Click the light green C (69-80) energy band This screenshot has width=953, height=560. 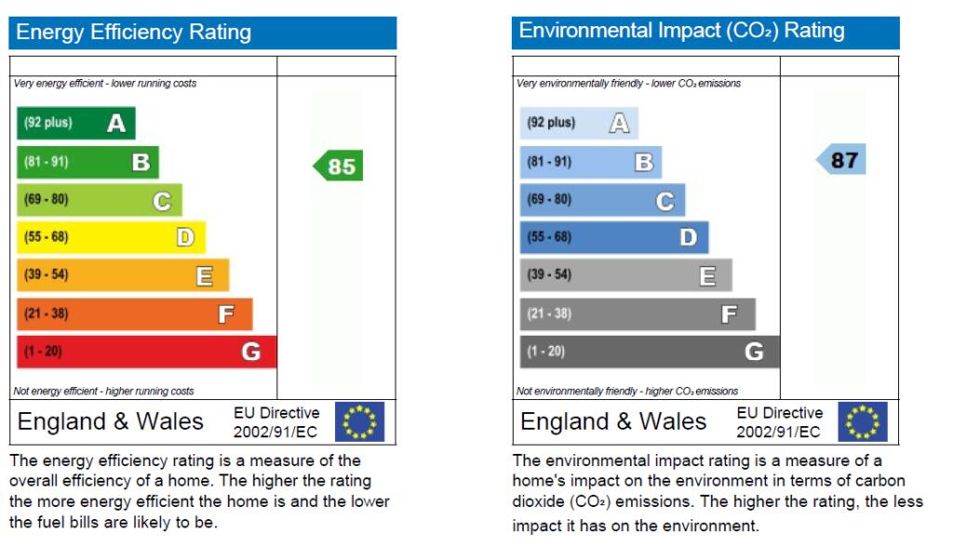coord(100,200)
